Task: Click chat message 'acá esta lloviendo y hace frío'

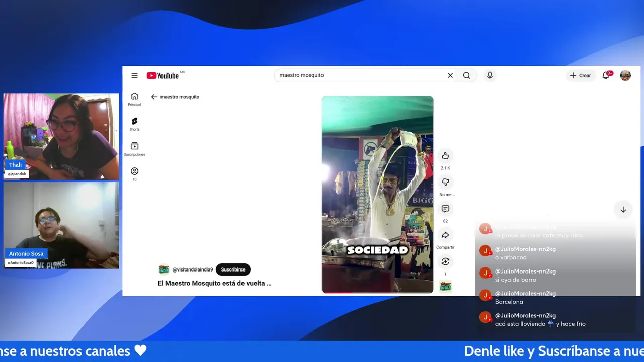Action: coord(540,324)
